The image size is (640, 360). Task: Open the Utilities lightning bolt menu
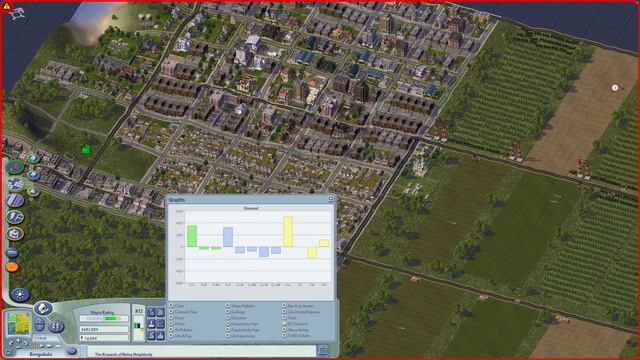15,217
